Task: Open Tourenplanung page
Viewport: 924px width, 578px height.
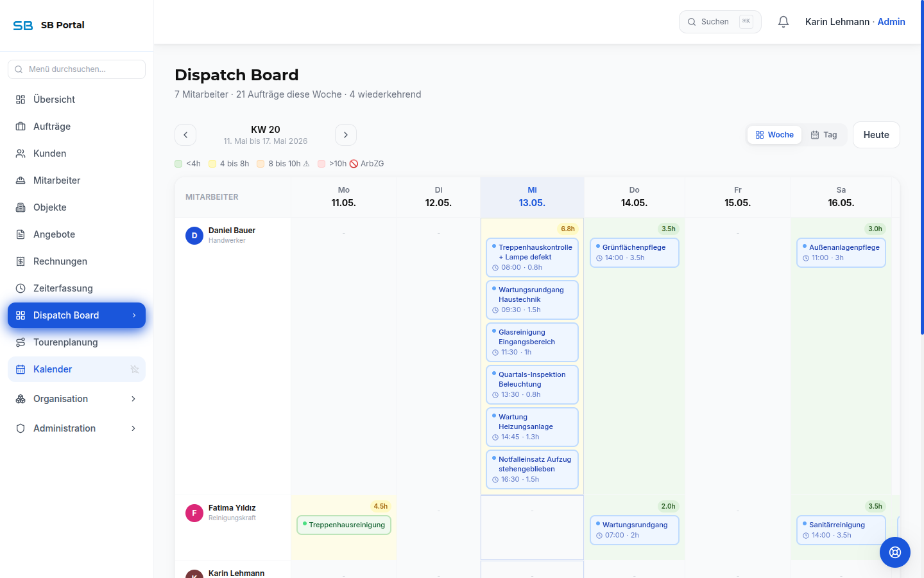Action: (x=76, y=342)
